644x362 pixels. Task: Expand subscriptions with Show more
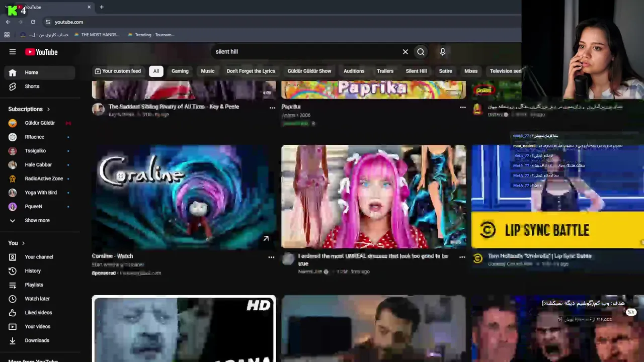point(40,221)
